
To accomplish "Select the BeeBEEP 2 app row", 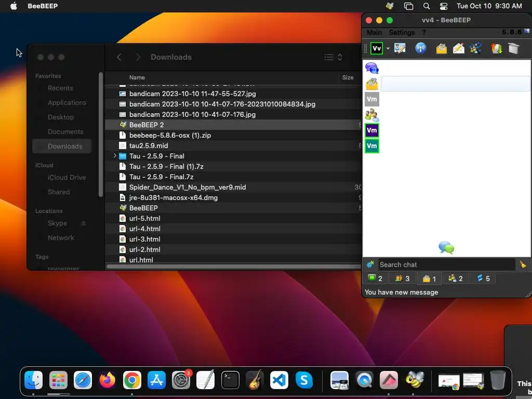I will [233, 125].
